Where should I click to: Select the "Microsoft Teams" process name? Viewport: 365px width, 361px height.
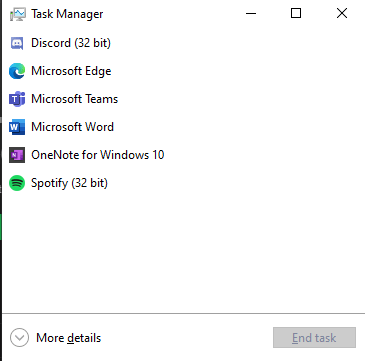75,99
